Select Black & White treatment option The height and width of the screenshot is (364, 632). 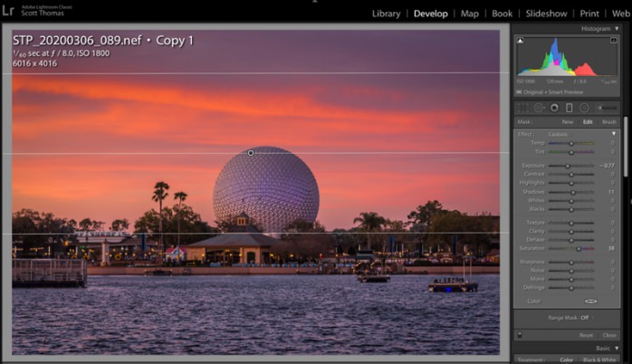598,359
